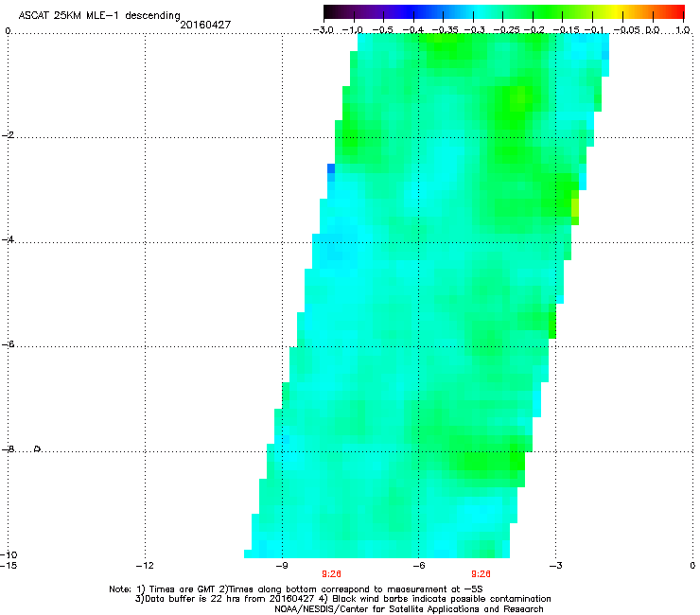Click the colorbar label -0.4
This screenshot has width=700, height=615.
(413, 30)
